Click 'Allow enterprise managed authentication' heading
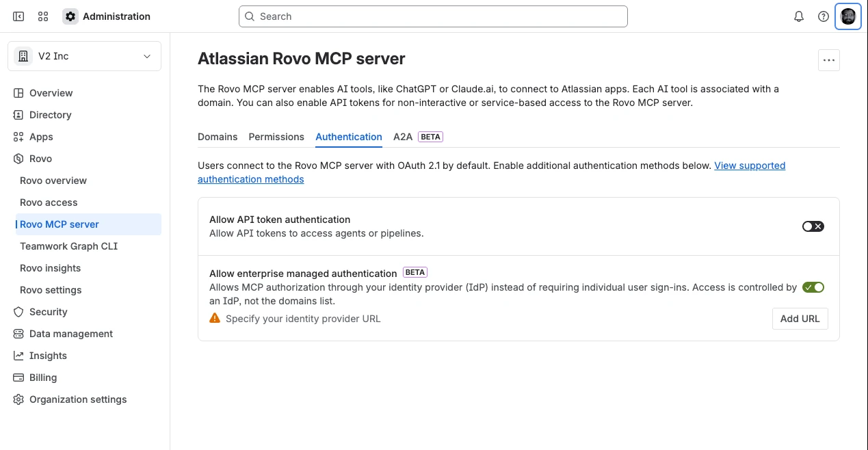868x450 pixels. pos(303,273)
